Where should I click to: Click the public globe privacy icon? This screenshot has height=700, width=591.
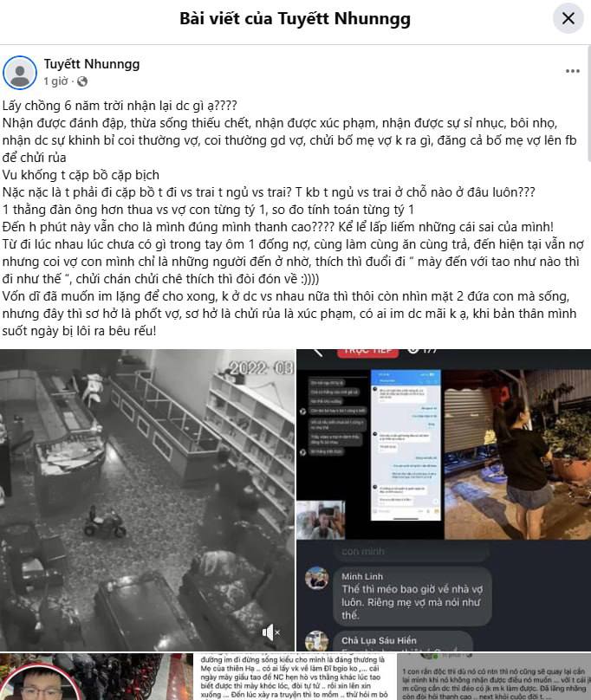coord(82,81)
